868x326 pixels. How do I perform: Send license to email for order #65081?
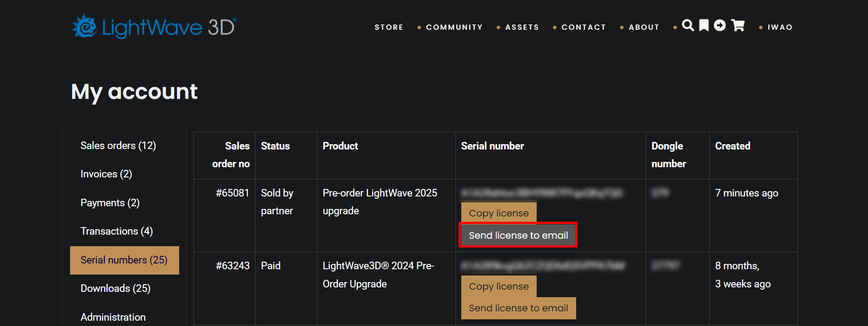pyautogui.click(x=518, y=235)
